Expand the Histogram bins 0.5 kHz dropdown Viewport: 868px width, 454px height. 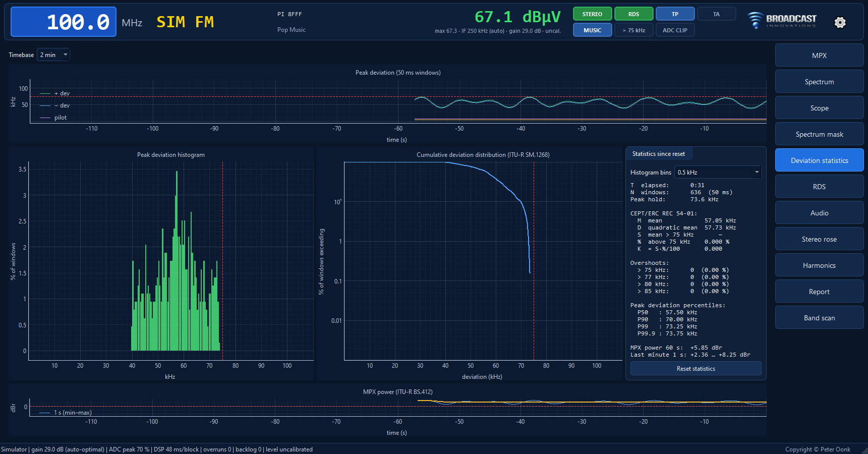718,173
